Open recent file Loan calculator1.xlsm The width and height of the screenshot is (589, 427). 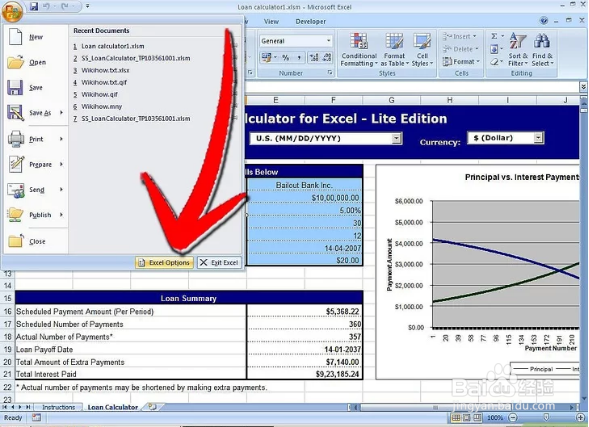point(113,46)
